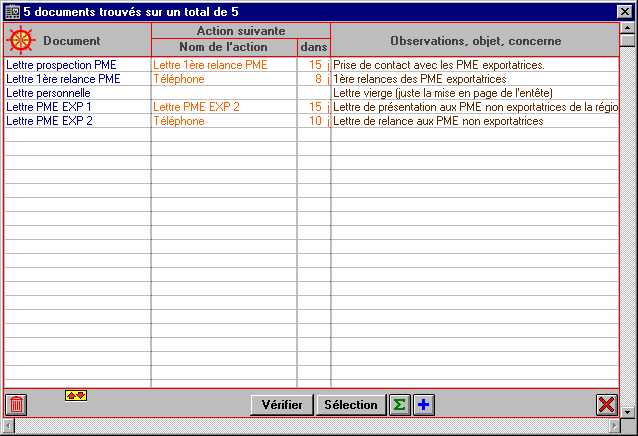Click orange action Lettre PME EXP 2

pyautogui.click(x=197, y=107)
